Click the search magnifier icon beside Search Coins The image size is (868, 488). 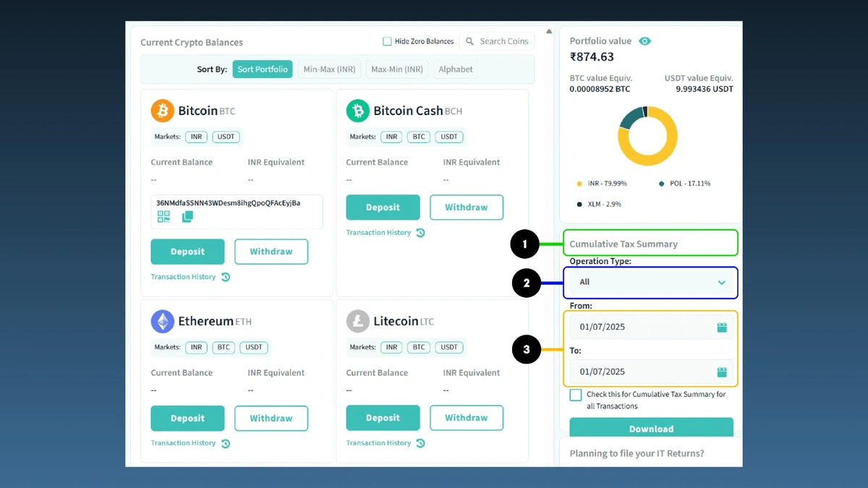point(470,41)
